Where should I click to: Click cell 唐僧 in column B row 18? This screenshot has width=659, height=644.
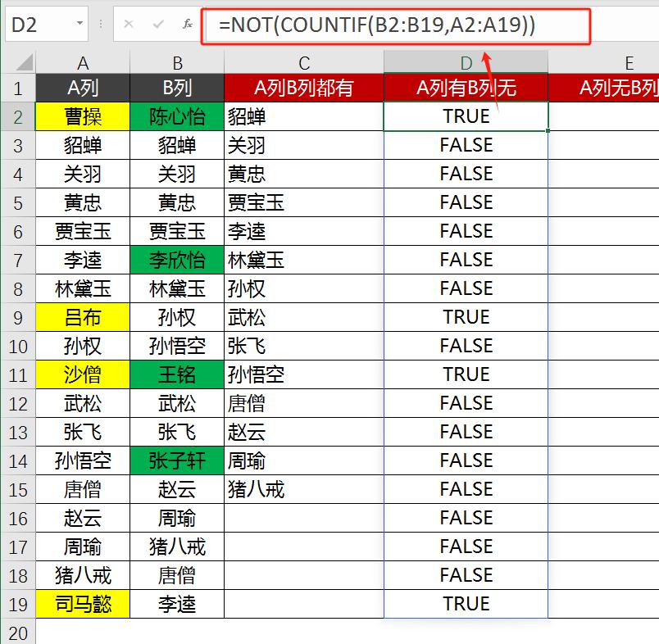click(177, 575)
